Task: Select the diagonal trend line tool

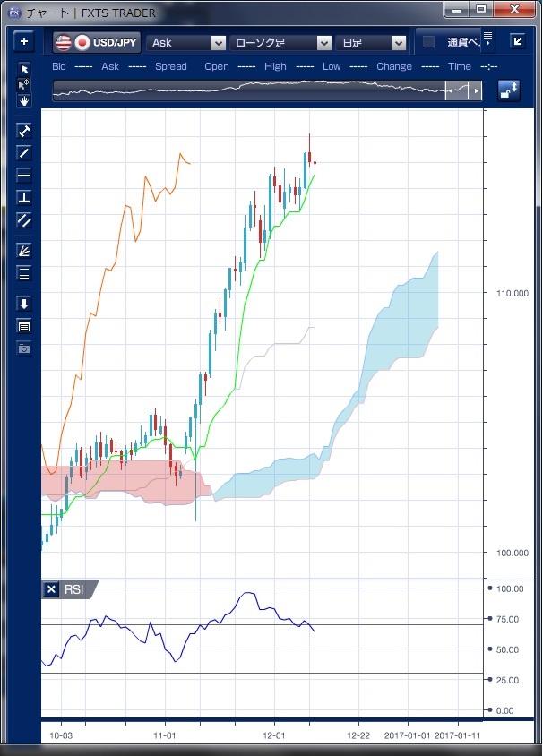Action: click(x=24, y=152)
